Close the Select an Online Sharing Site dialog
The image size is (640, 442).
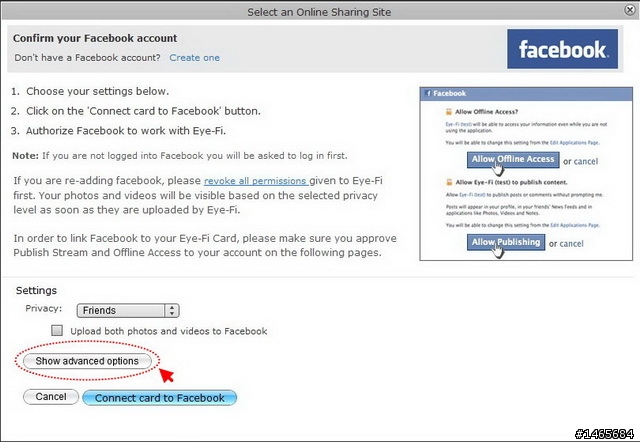click(x=630, y=10)
